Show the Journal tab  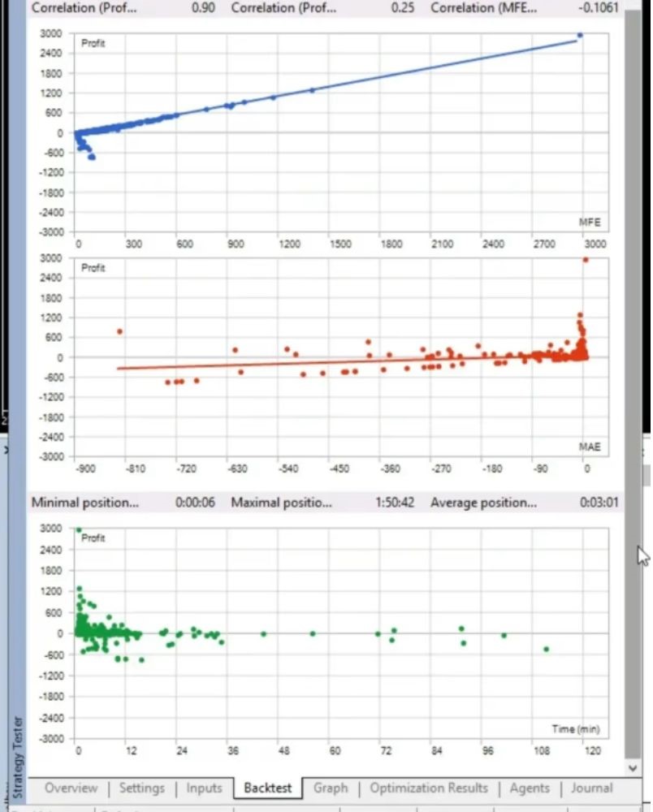591,788
